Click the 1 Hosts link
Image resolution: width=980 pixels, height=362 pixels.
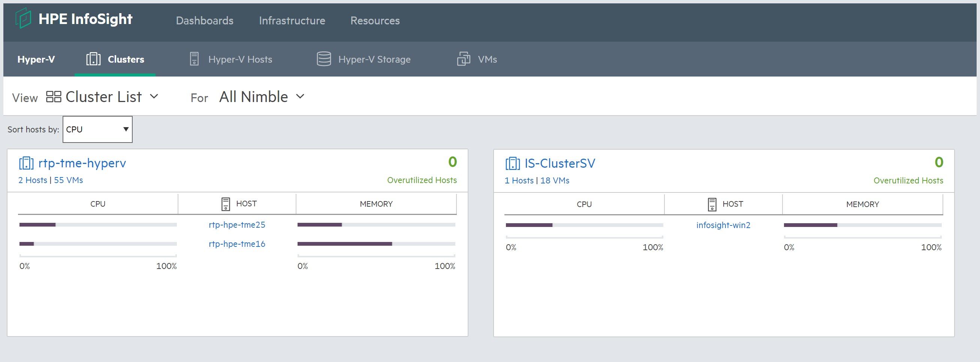coord(519,180)
